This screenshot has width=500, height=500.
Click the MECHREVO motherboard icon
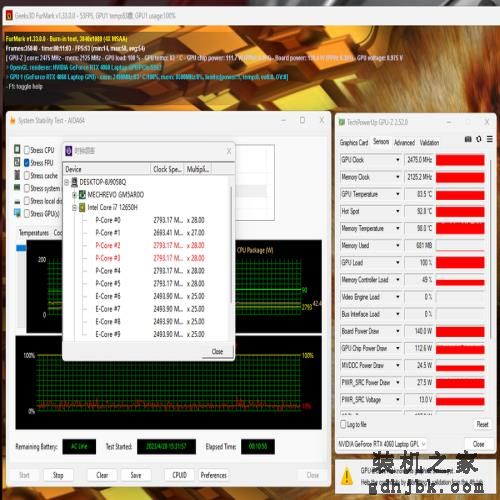82,195
